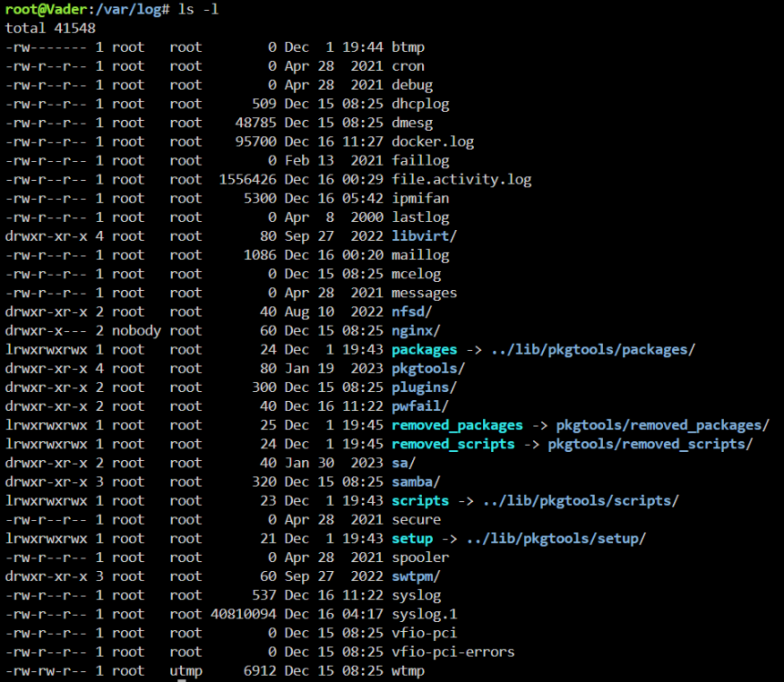The height and width of the screenshot is (682, 784).
Task: Click the 'Jan 19 2023' date of pkgtools
Action: tap(334, 369)
